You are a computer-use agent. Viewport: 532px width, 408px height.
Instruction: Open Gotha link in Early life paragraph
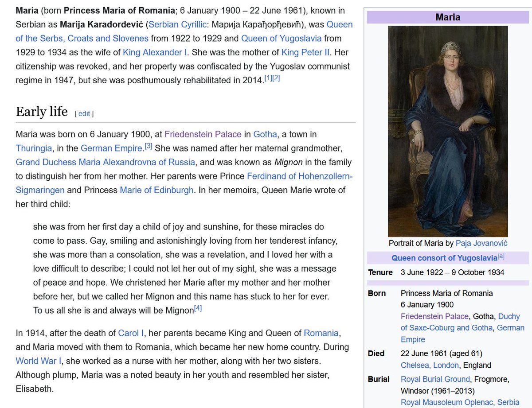coord(265,134)
